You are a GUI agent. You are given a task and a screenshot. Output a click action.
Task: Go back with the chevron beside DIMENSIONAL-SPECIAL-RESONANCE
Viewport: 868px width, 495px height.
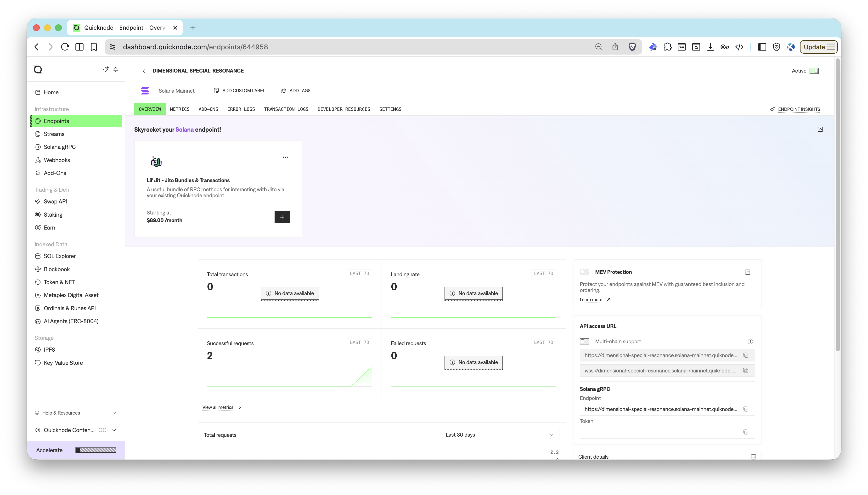(x=144, y=71)
